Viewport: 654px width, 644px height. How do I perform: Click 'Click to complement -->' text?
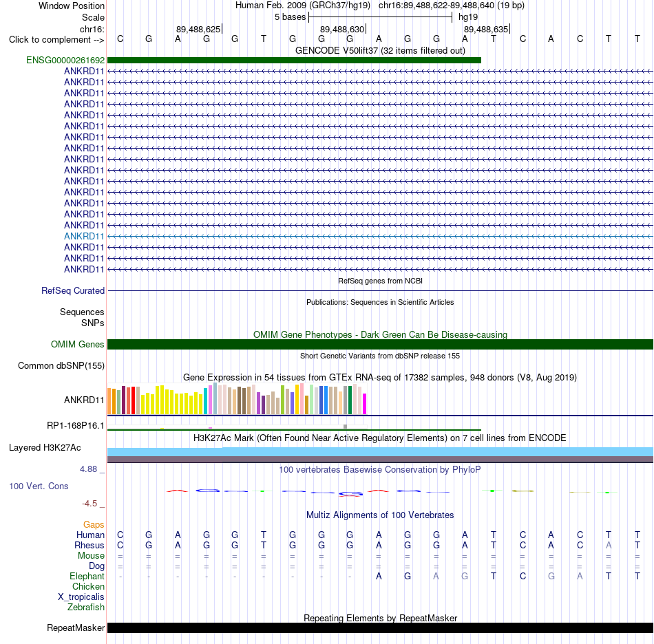coord(56,40)
